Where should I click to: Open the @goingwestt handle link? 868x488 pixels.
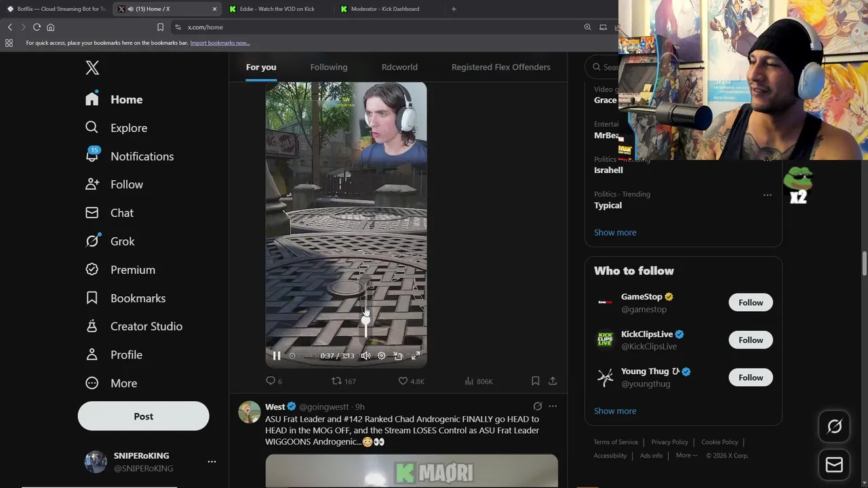tap(324, 407)
